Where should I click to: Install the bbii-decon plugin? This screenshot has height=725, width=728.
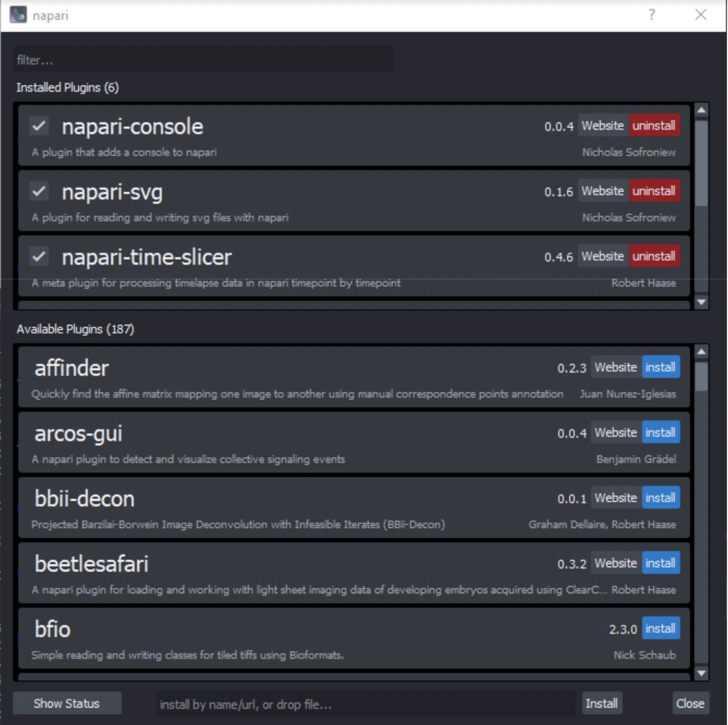(x=661, y=498)
